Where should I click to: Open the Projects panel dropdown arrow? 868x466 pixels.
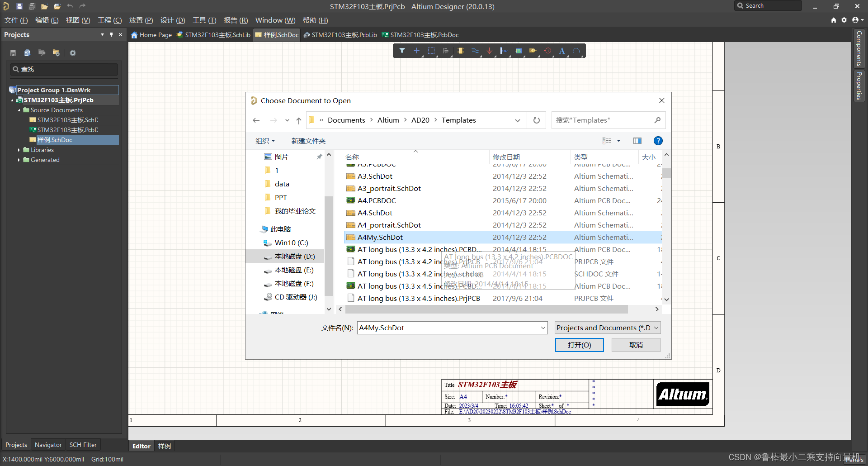click(x=102, y=34)
